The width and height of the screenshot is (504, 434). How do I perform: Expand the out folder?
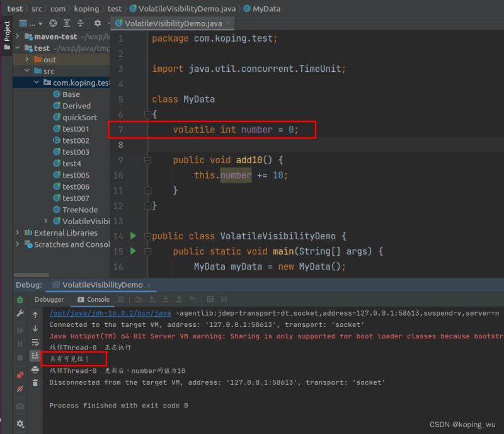pos(27,60)
